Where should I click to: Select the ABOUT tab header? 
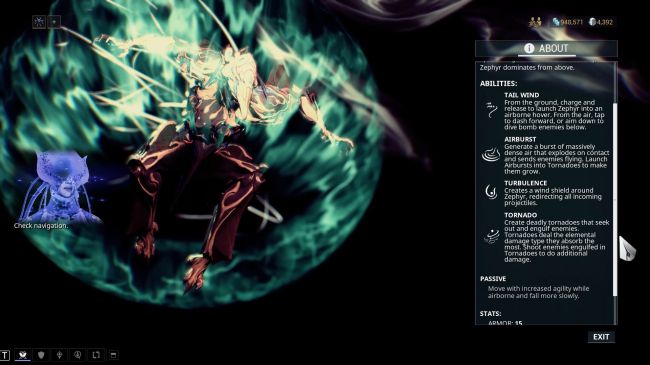pos(546,49)
